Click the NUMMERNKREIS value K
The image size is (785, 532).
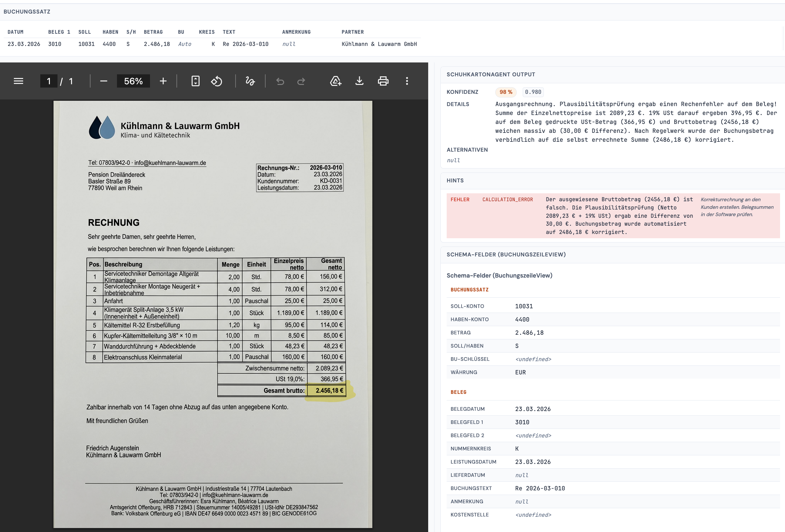tap(517, 449)
